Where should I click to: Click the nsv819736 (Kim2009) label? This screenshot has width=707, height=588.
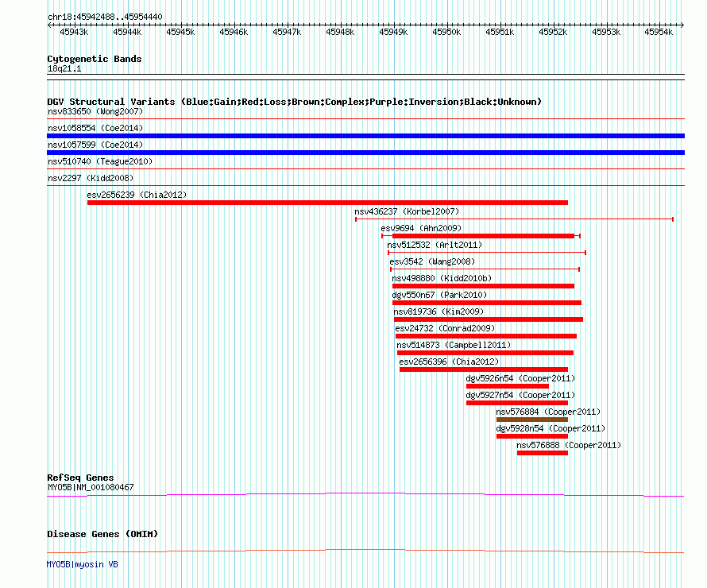[x=438, y=311]
